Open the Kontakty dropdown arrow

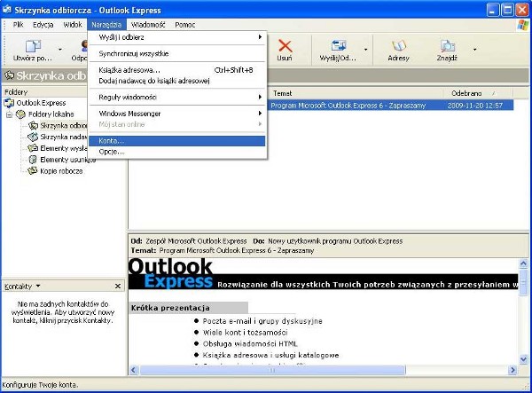coord(38,286)
